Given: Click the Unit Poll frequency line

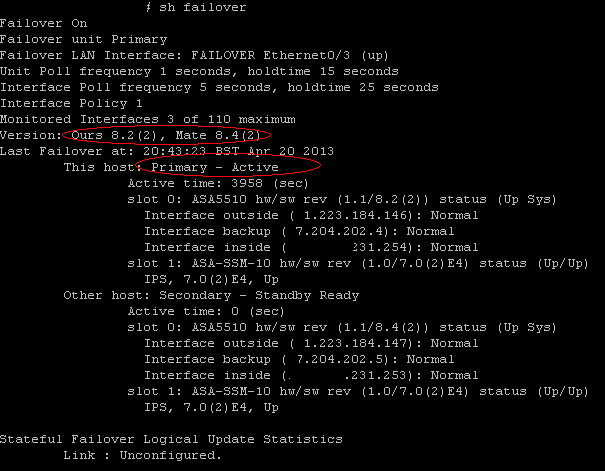Looking at the screenshot, I should 199,71.
